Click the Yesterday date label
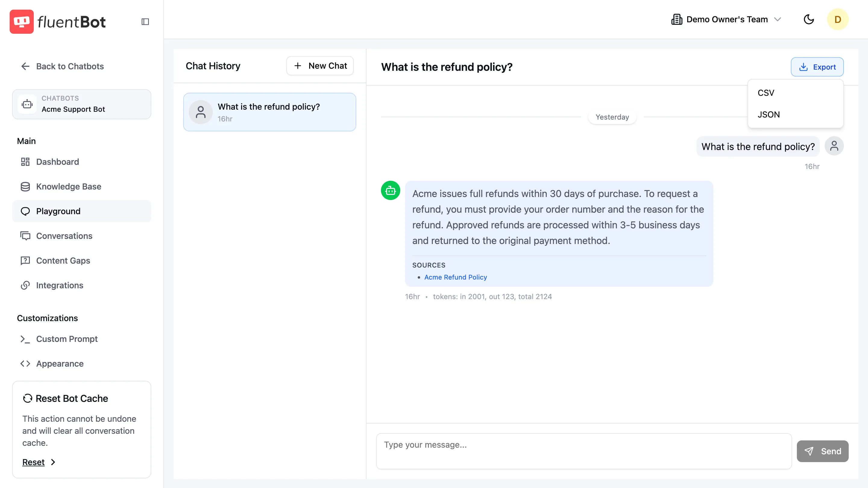The width and height of the screenshot is (868, 488). 612,117
